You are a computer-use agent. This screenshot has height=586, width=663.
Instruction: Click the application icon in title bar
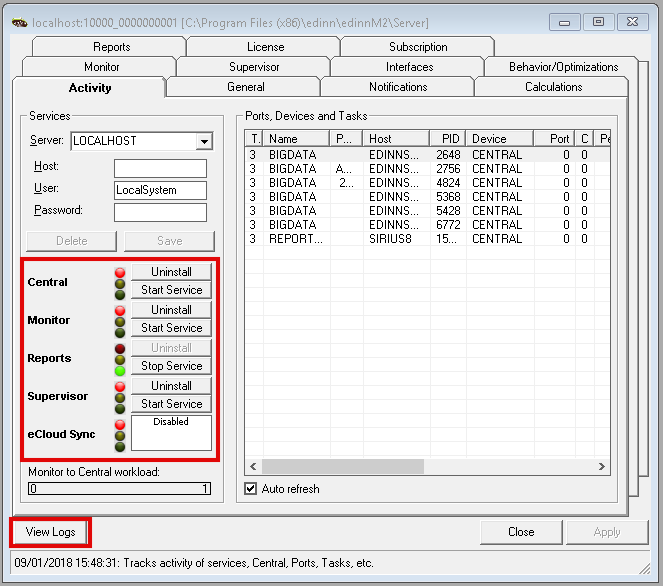tap(17, 21)
